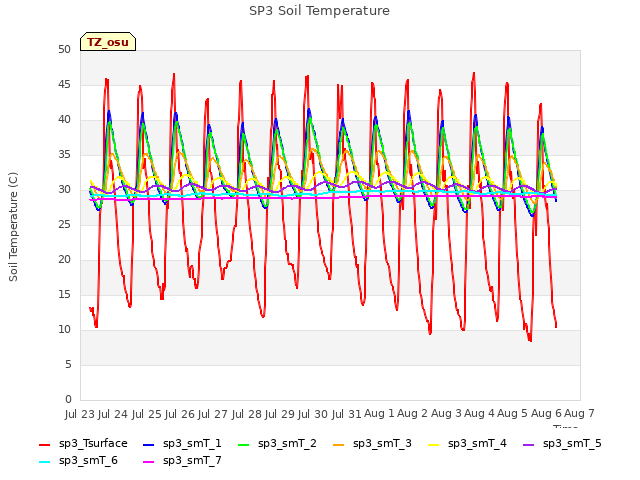Toggle sp3_smT_4 series in the legend

(x=467, y=443)
